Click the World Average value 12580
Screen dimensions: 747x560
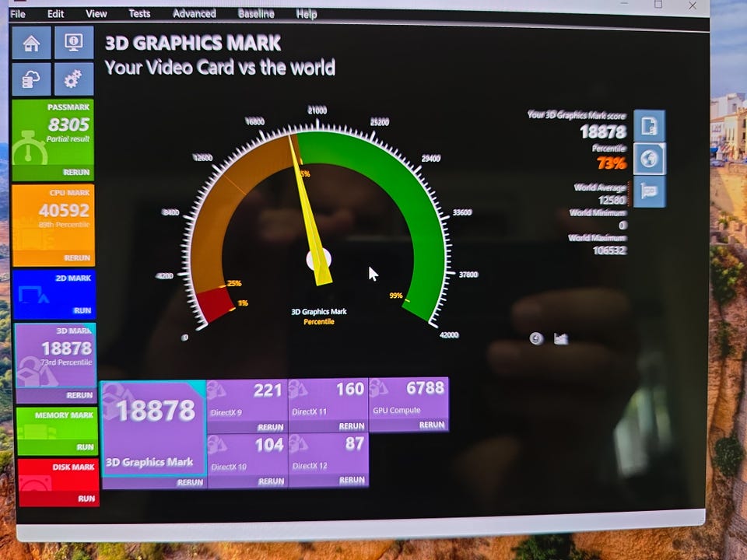(612, 200)
